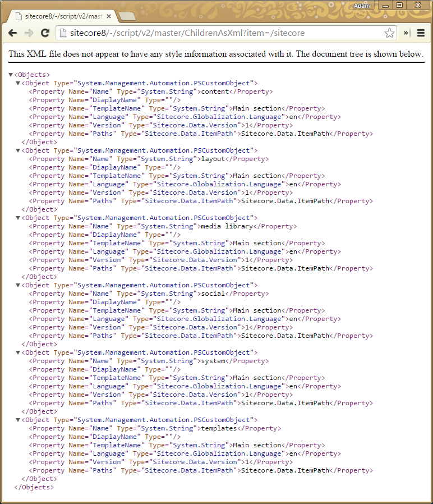Open the Adam user profile button
This screenshot has height=504, width=433.
tap(362, 5)
